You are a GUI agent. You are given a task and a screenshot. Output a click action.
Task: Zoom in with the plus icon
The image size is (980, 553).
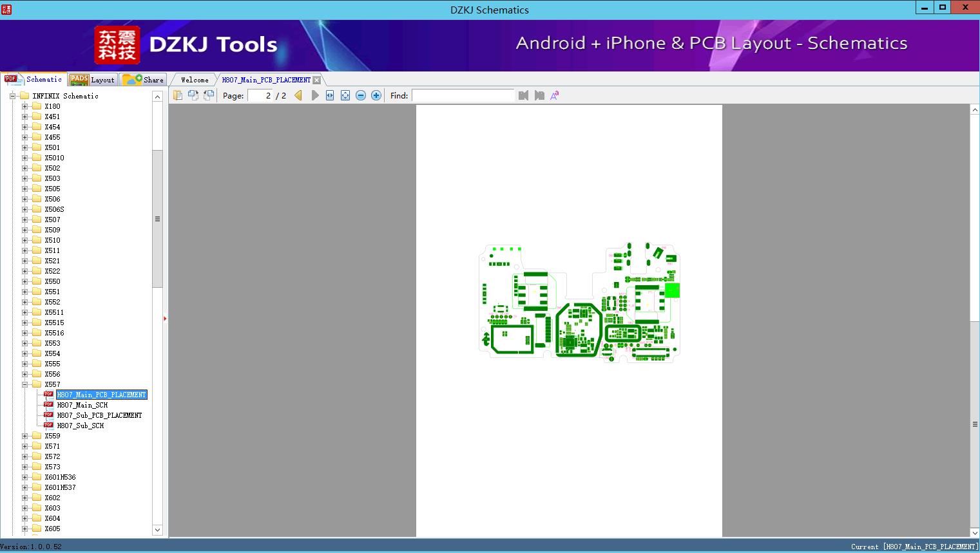coord(376,95)
